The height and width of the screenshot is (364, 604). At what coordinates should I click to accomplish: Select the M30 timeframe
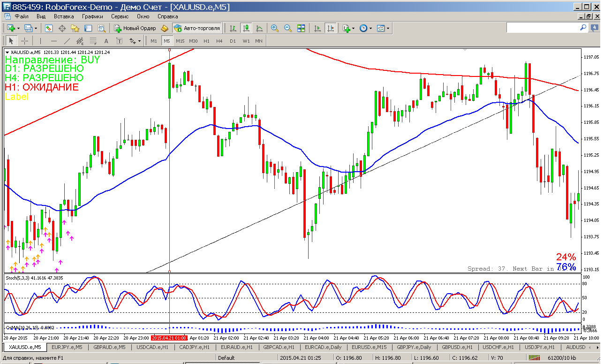193,41
